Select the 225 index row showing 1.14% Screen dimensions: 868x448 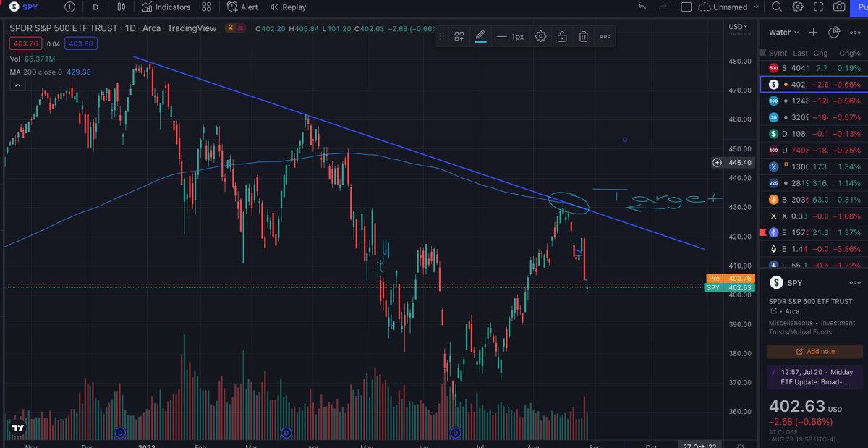pos(814,183)
